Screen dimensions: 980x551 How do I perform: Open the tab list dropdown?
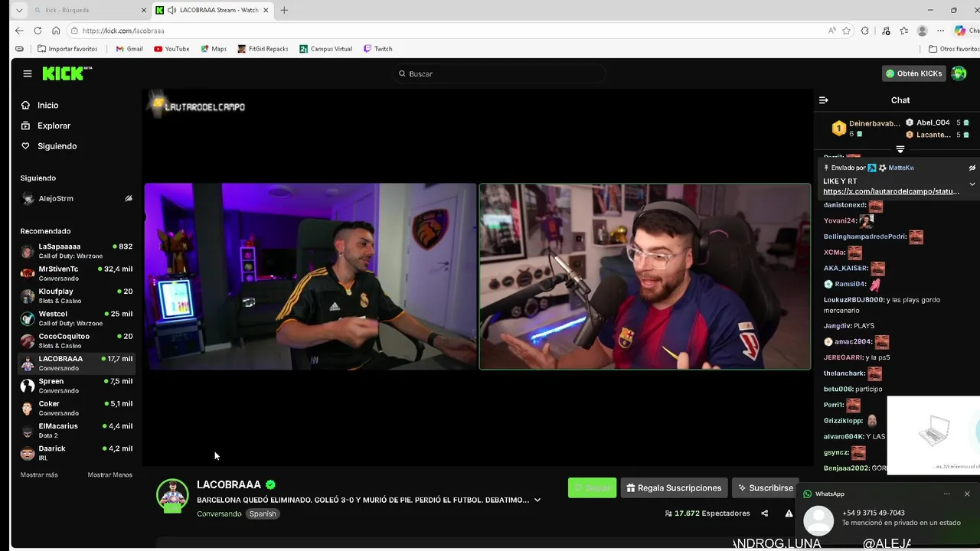(19, 10)
